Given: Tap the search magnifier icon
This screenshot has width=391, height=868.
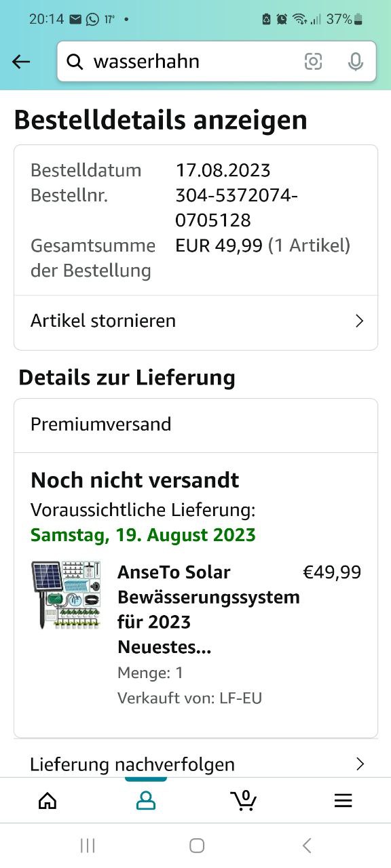Looking at the screenshot, I should (75, 62).
